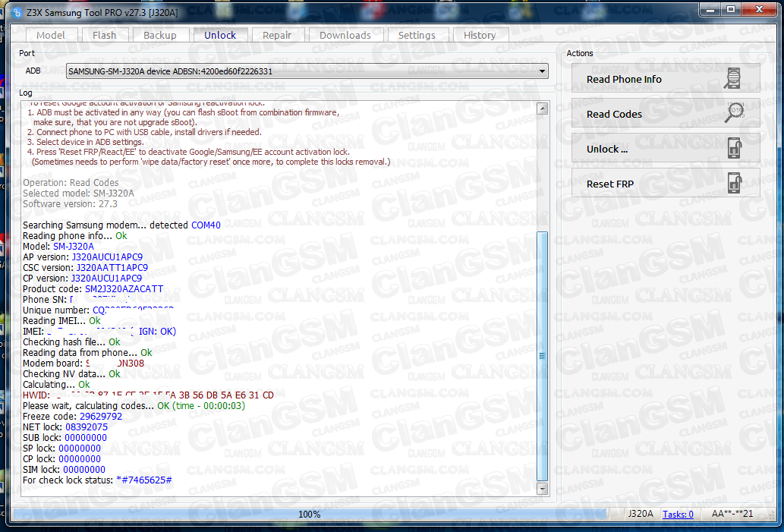Go to the Repair tab

click(x=276, y=35)
